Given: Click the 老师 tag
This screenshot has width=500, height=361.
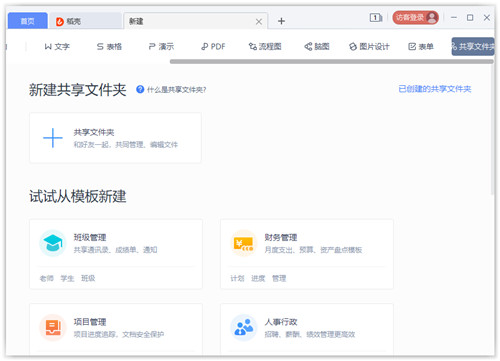Looking at the screenshot, I should 47,278.
